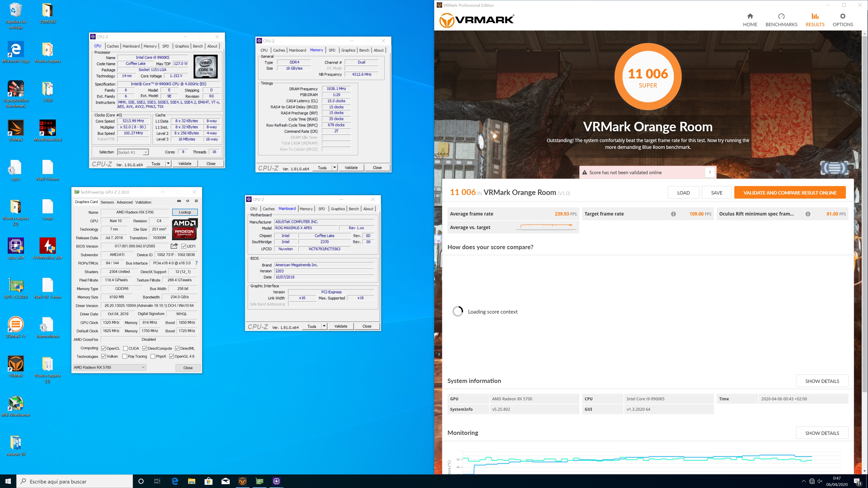Select the cpuz_x64 desktop icon

click(x=16, y=249)
